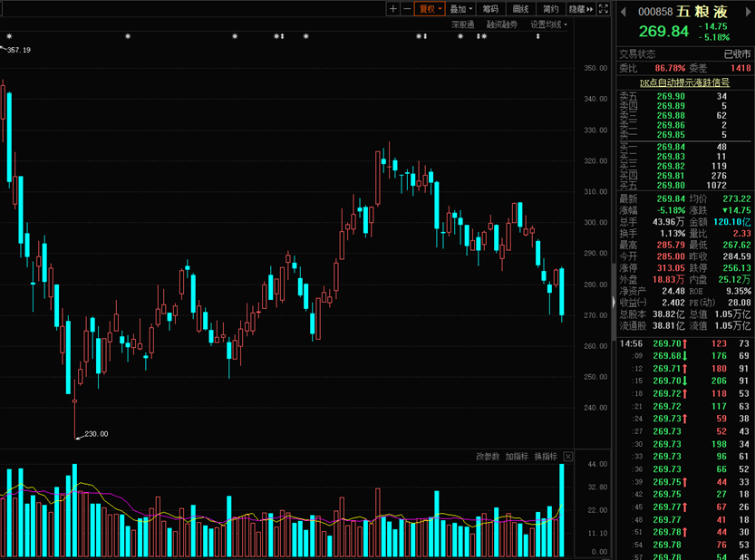Zoom in the K-line chart with plus button
Screen dimensions: 755x560
[393, 9]
